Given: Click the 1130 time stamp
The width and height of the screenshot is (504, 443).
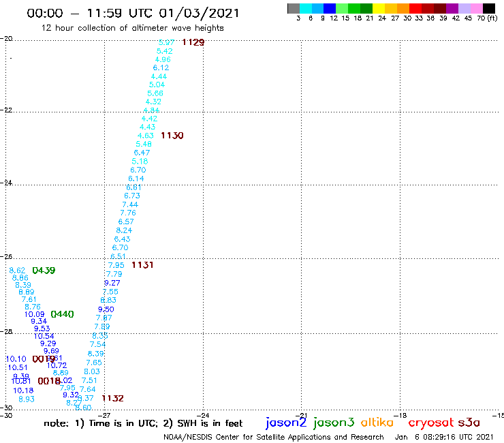Looking at the screenshot, I should tap(172, 136).
